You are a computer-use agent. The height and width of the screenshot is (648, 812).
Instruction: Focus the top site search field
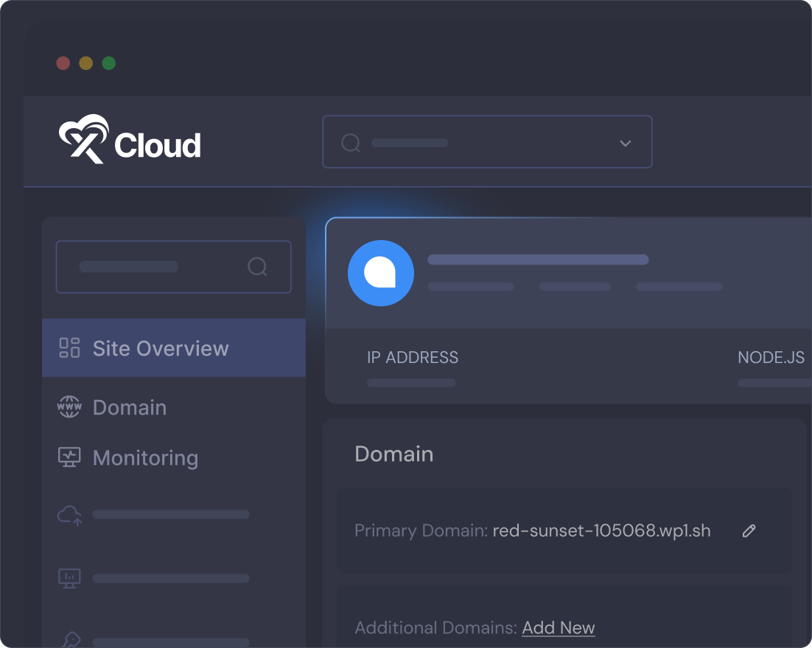pyautogui.click(x=487, y=142)
